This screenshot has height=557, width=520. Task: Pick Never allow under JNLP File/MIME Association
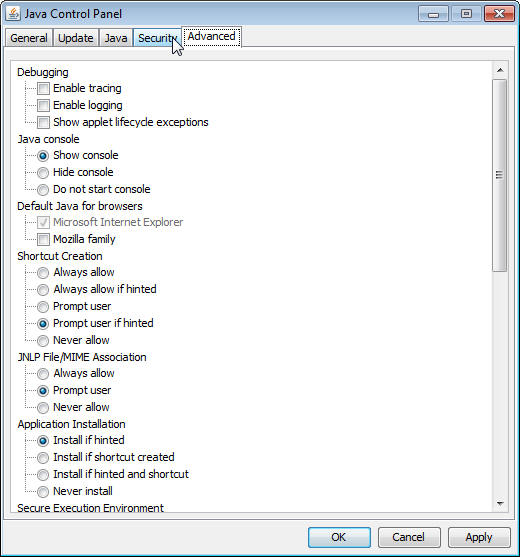pos(43,408)
